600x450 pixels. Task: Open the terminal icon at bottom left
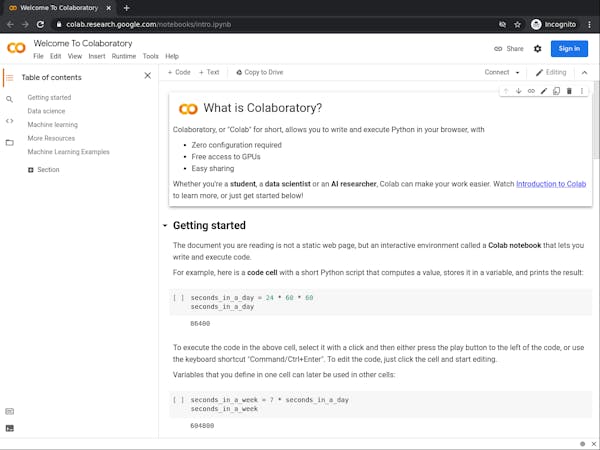coord(9,428)
